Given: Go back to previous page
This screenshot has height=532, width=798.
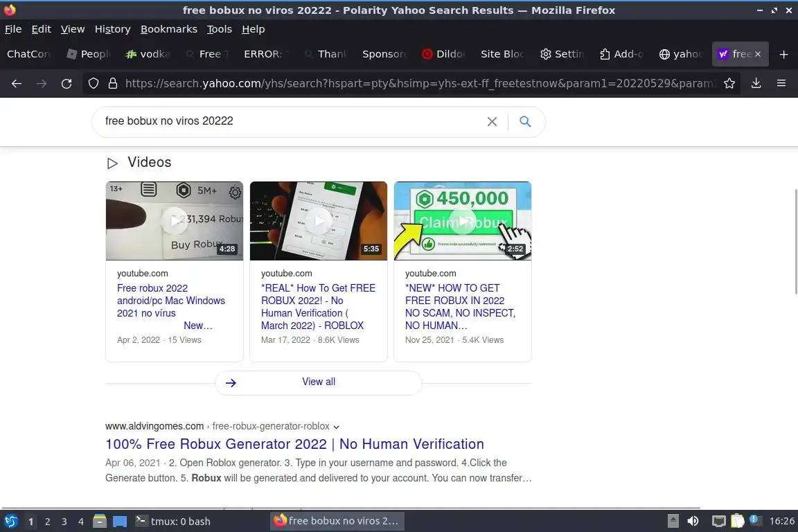Looking at the screenshot, I should [17, 84].
